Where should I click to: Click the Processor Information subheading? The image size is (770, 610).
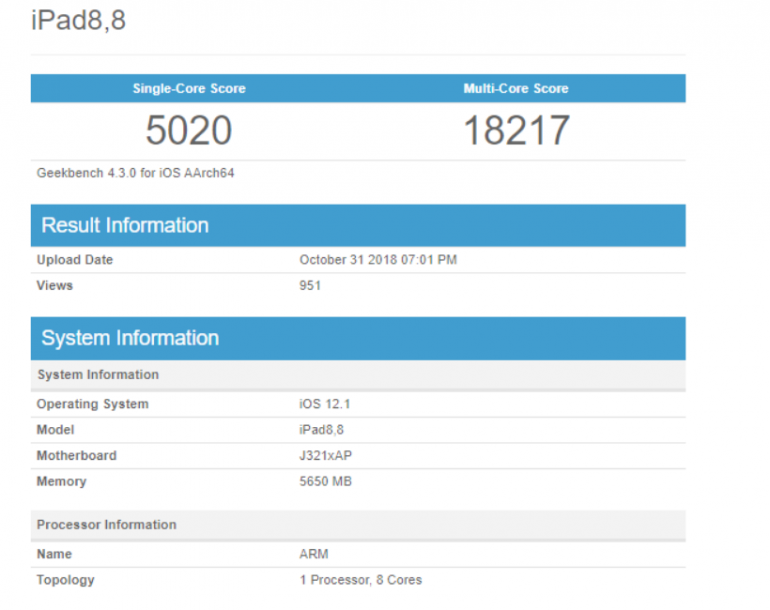click(x=107, y=525)
